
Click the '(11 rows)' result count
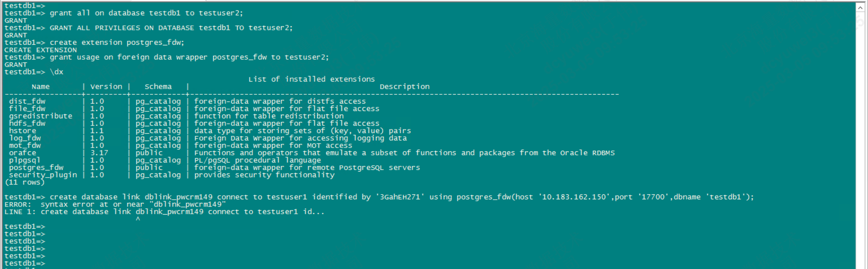click(25, 182)
